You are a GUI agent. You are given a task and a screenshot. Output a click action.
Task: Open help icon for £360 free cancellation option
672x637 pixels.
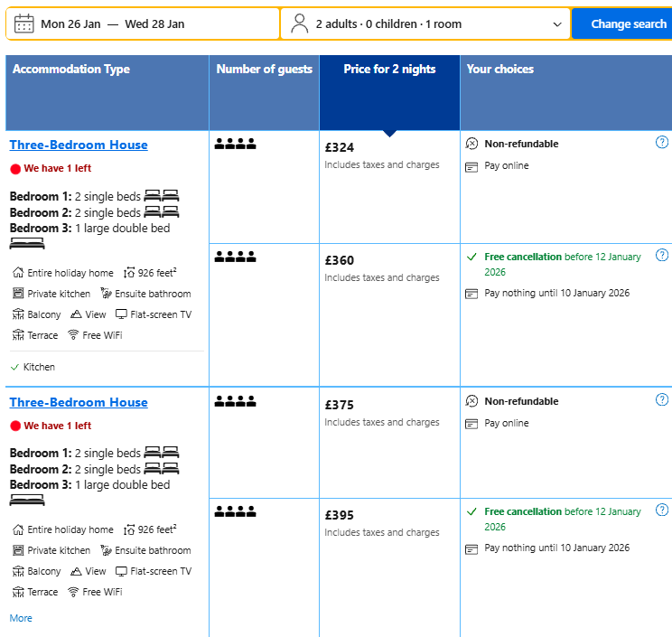coord(662,256)
